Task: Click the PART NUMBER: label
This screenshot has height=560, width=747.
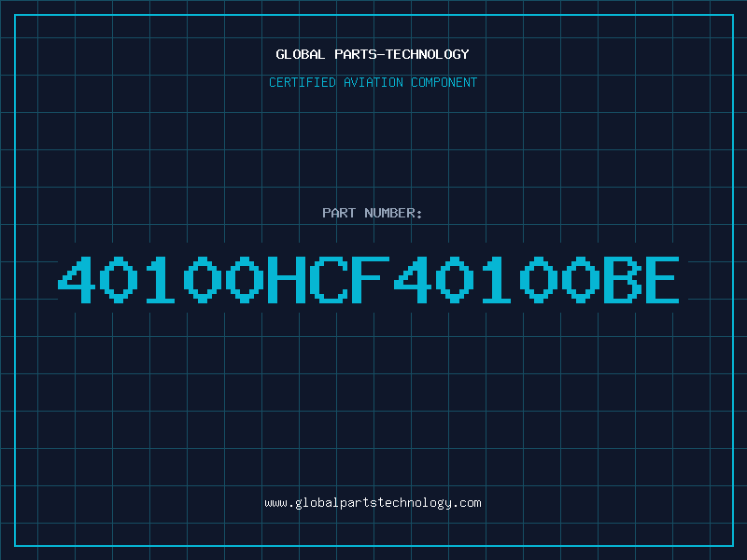Action: [x=373, y=213]
